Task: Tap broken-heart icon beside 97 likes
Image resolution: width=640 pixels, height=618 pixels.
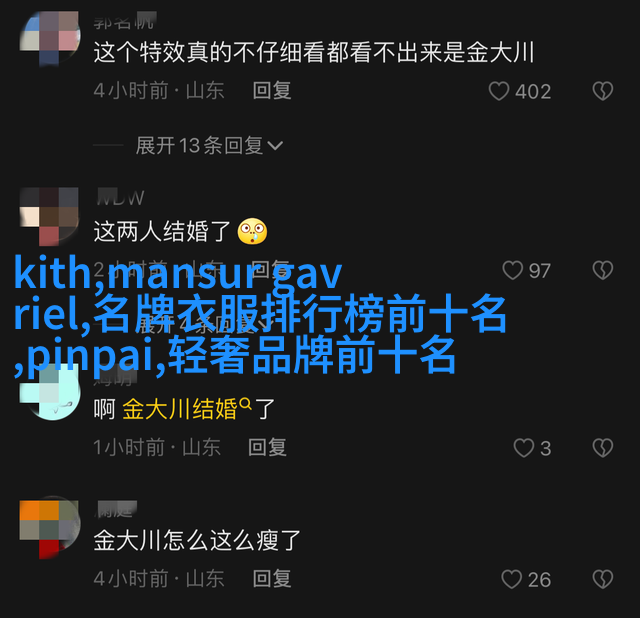Action: 603,270
